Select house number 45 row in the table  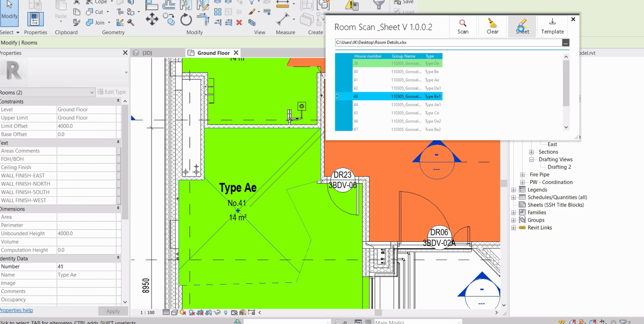tap(389, 113)
